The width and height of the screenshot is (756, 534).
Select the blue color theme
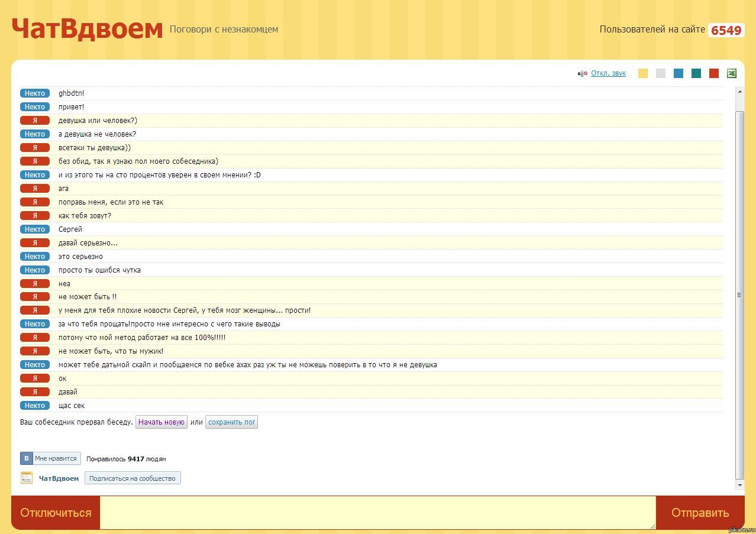pos(679,73)
